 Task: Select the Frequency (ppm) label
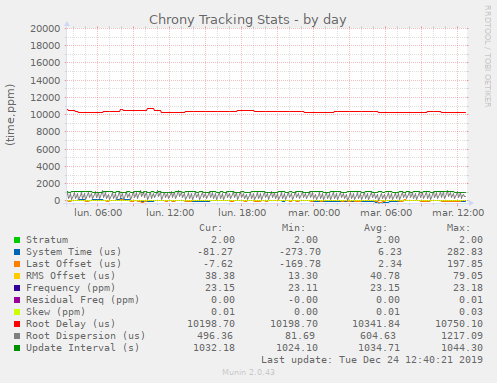[71, 288]
